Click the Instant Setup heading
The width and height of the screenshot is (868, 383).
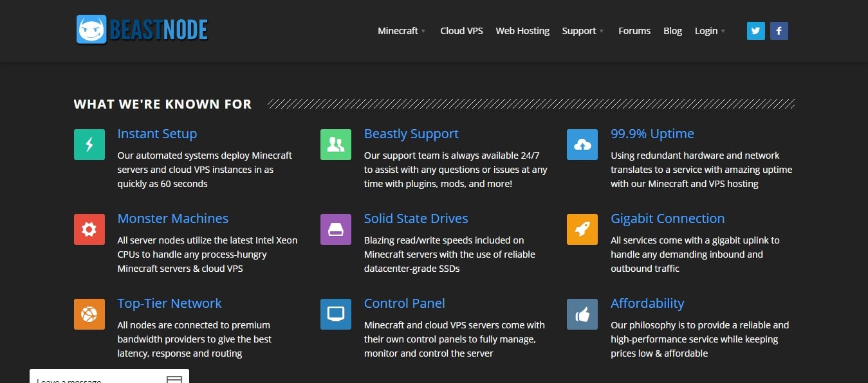pos(157,134)
